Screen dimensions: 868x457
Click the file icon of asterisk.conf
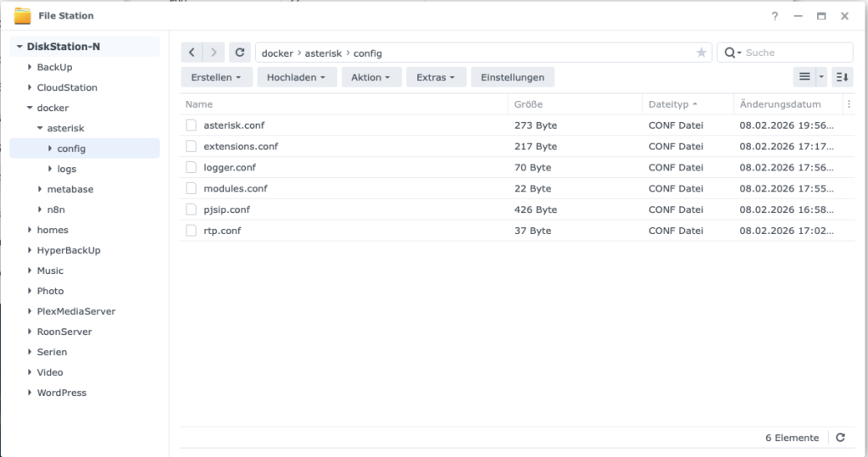pos(192,125)
